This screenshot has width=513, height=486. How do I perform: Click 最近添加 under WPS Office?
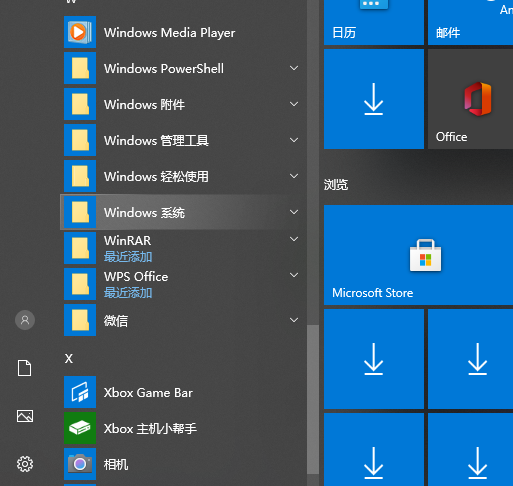click(x=128, y=293)
